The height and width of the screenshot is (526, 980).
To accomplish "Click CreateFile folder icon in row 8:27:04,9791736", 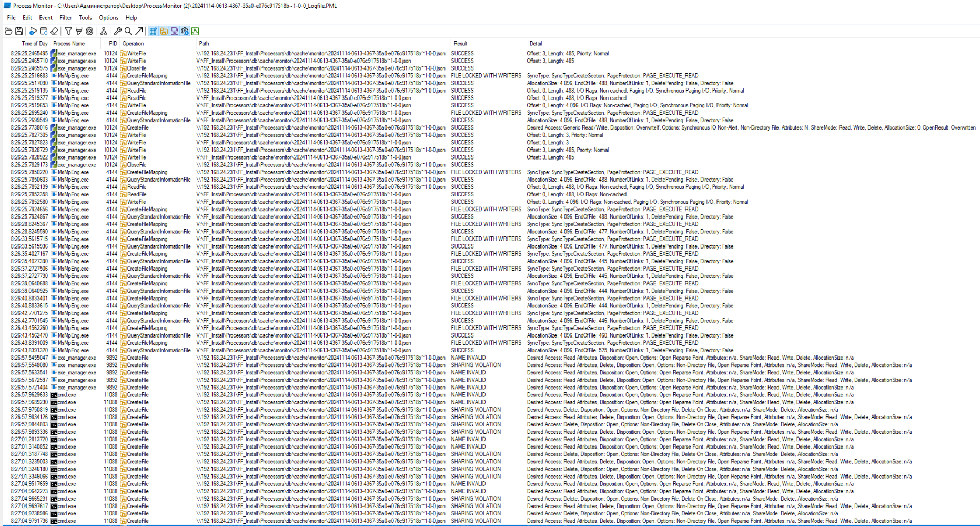I will point(123,521).
